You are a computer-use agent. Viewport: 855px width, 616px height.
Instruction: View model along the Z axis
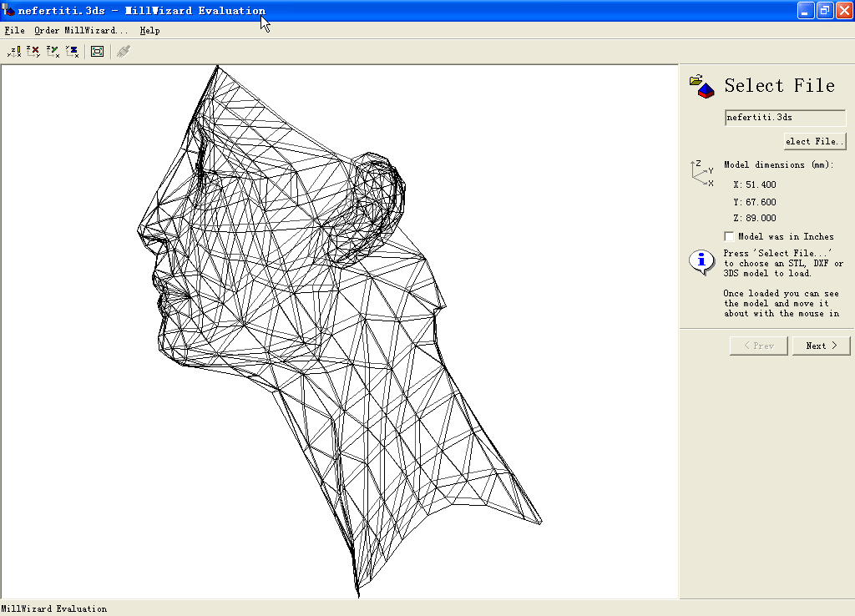coord(72,52)
